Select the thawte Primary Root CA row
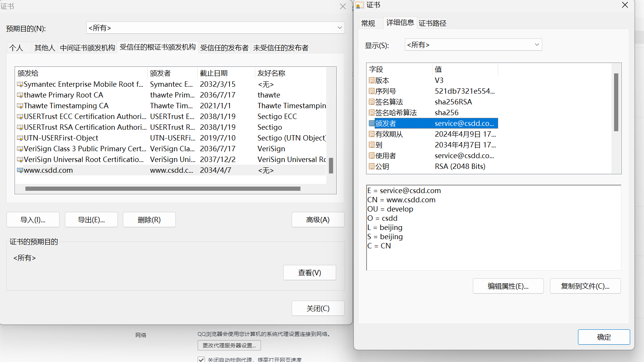Viewport: 644px width, 362px height. (171, 95)
